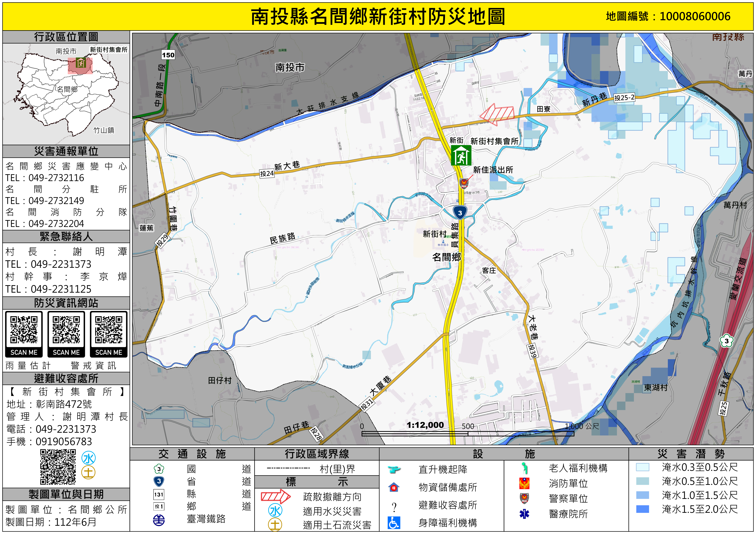The width and height of the screenshot is (756, 534).
Task: Click the police station badge on map
Action: (x=464, y=183)
